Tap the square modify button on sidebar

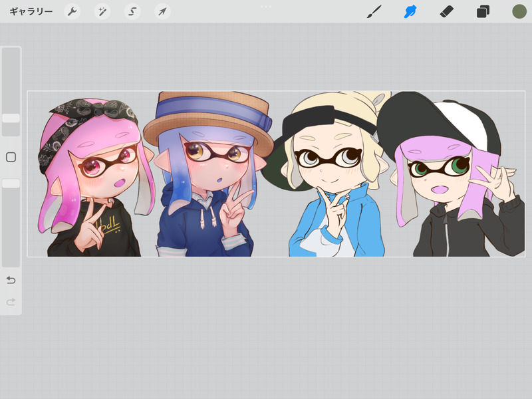pos(11,157)
